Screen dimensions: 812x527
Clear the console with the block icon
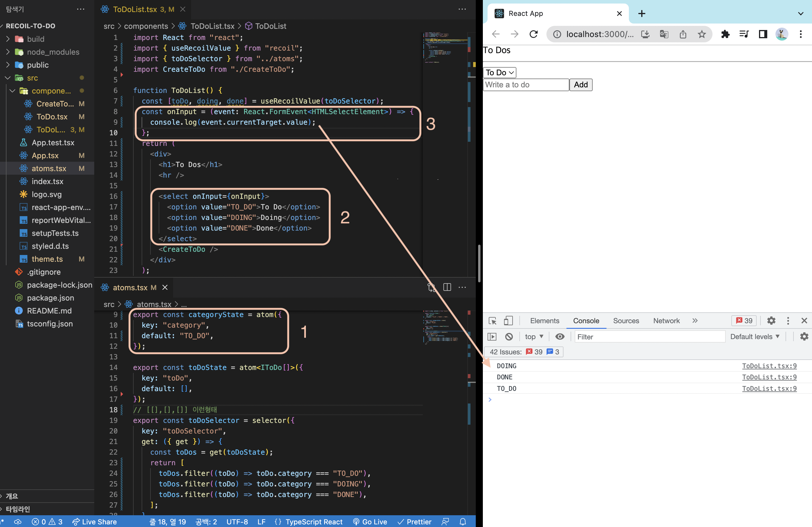509,337
